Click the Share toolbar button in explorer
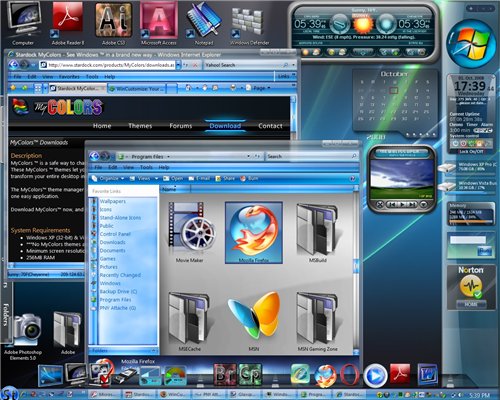500x400 pixels. (x=225, y=179)
